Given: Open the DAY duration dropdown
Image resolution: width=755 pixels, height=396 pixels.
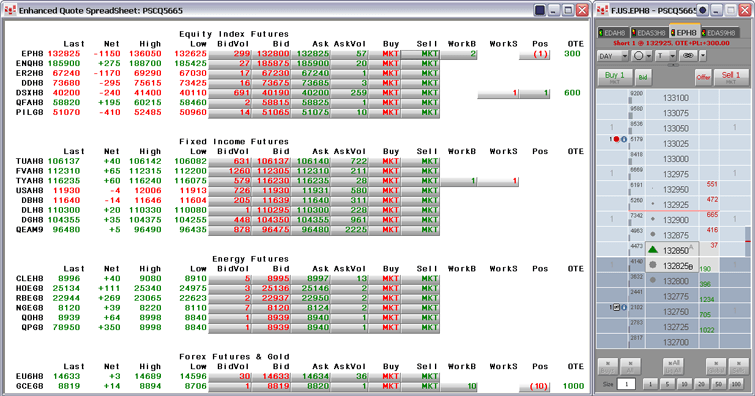Looking at the screenshot, I should (613, 56).
